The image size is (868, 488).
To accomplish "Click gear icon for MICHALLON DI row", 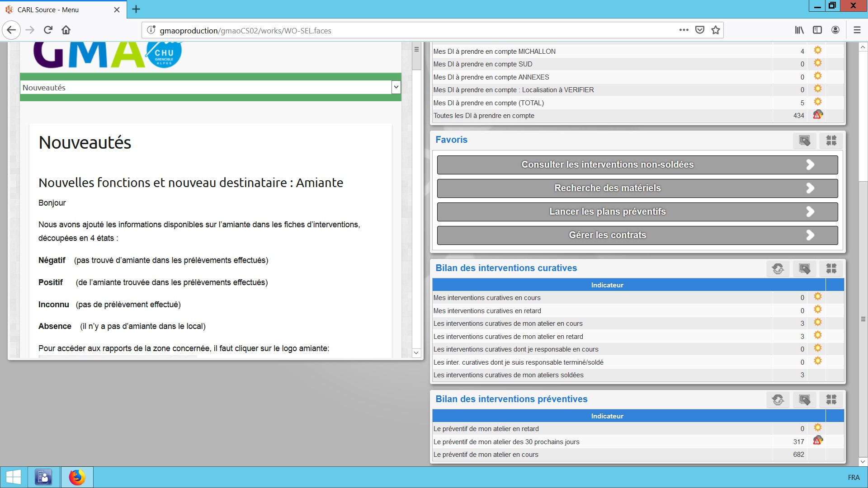I will 817,51.
